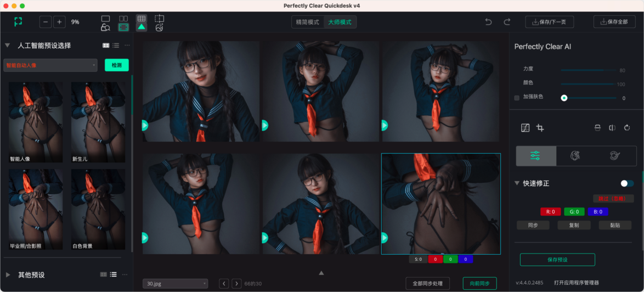Go to next image with right arrow
This screenshot has width=644, height=292.
click(236, 283)
